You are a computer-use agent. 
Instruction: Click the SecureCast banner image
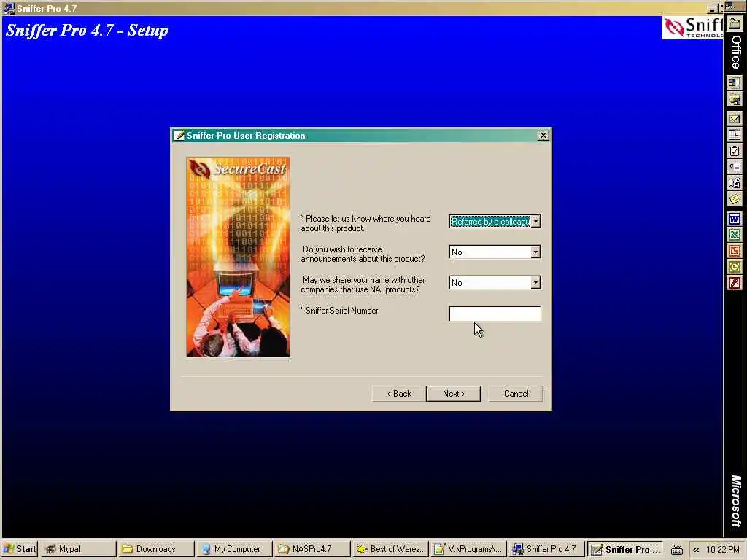[x=239, y=257]
